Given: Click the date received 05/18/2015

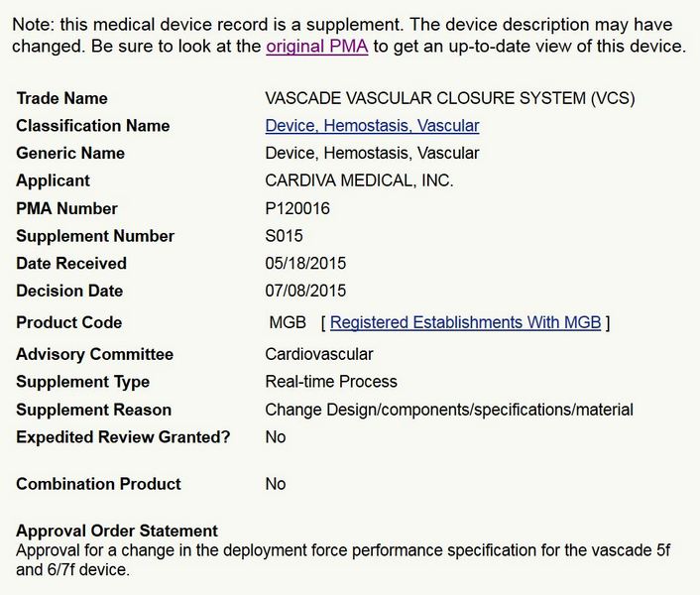Looking at the screenshot, I should point(305,264).
